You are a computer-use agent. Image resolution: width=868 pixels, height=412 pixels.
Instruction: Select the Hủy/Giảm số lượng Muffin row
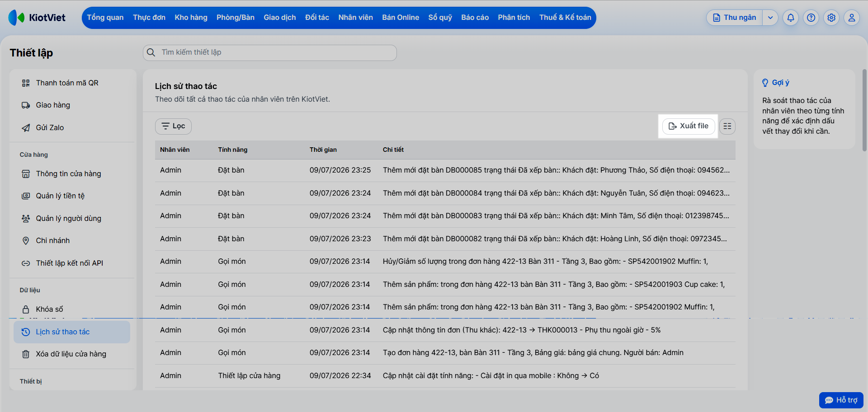[445, 262]
